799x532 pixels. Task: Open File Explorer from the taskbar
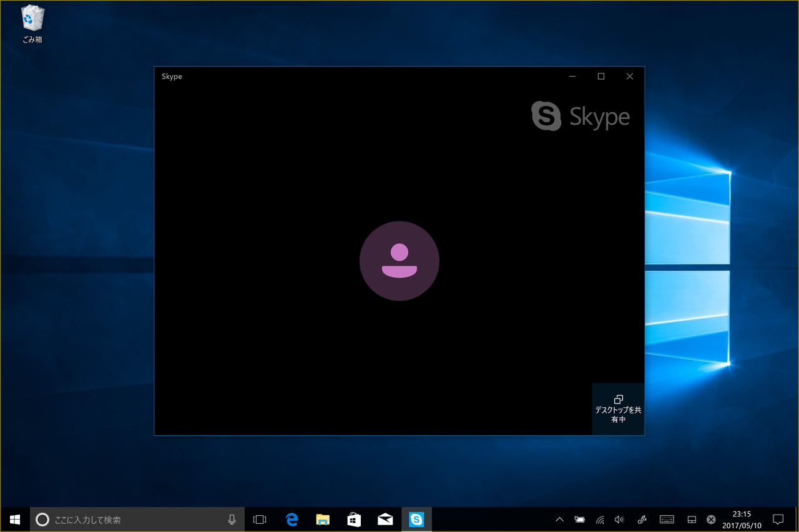323,519
